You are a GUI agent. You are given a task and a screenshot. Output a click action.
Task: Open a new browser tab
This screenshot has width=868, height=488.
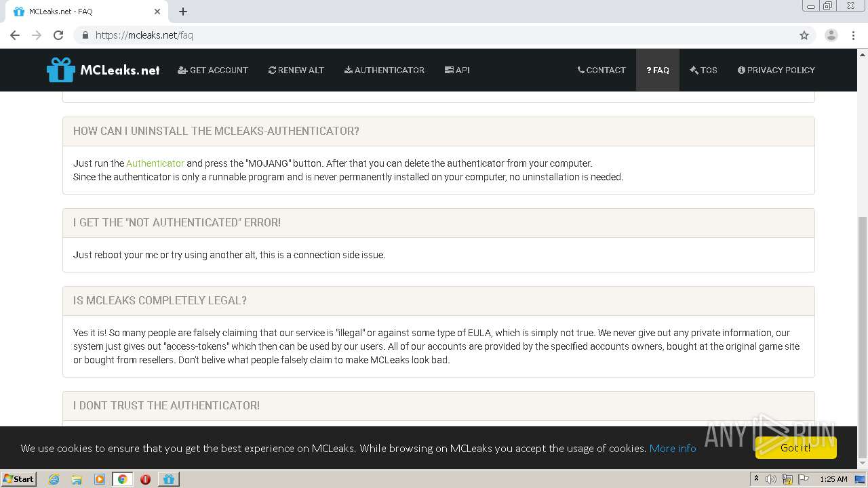point(183,12)
